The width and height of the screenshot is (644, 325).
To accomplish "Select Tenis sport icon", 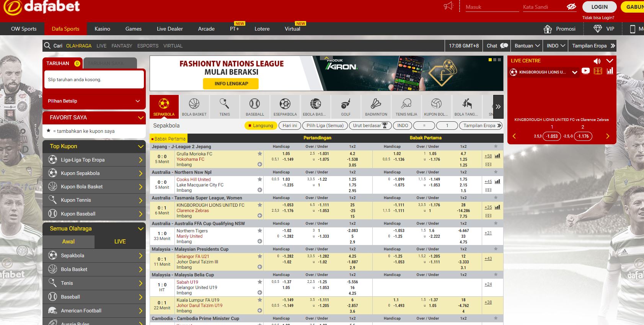I will (225, 106).
